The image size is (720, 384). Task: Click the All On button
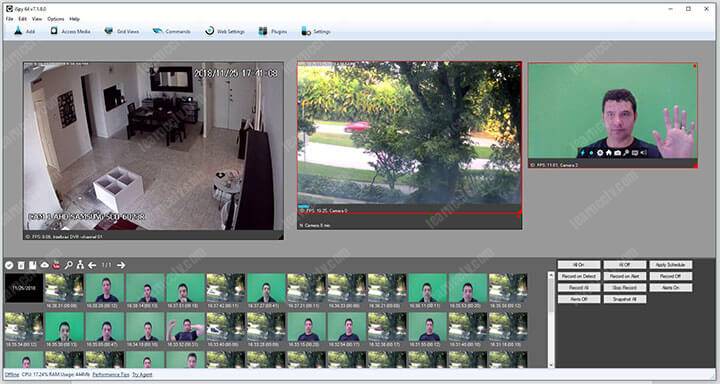point(579,265)
